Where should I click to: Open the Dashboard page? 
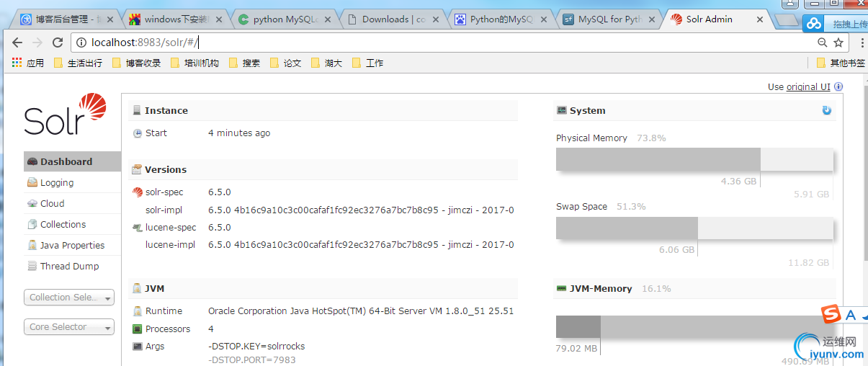[x=72, y=161]
